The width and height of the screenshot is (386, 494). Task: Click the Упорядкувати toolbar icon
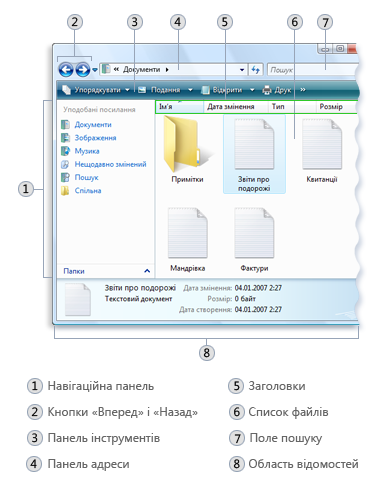click(x=66, y=90)
